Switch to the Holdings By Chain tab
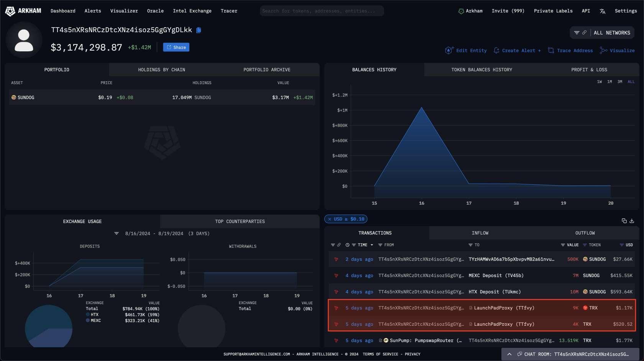Viewport: 644px width, 361px height. (161, 70)
